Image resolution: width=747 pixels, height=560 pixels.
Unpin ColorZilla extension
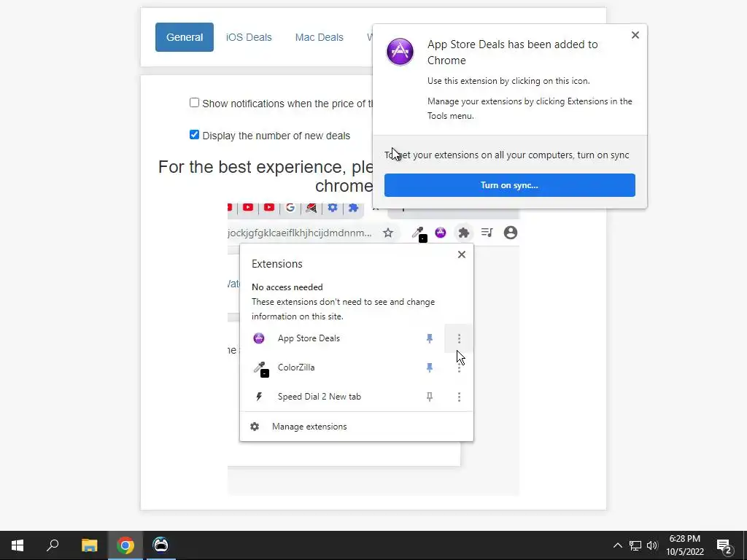tap(430, 367)
